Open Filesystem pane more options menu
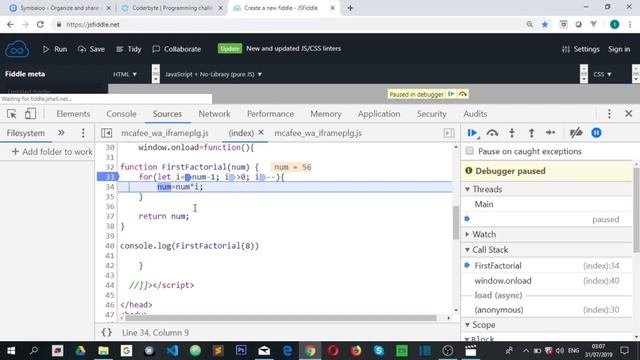Image resolution: width=640 pixels, height=360 pixels. coord(83,133)
